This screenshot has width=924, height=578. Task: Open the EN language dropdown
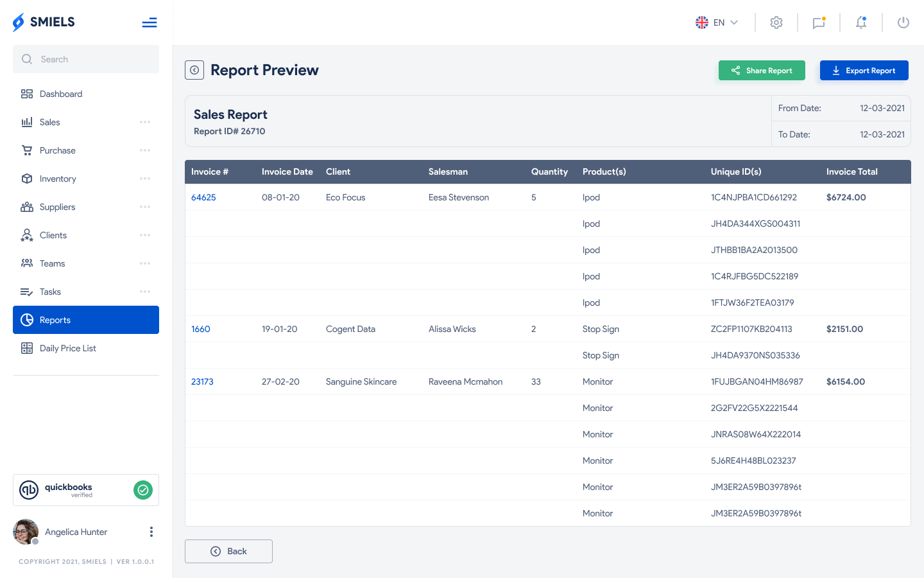click(x=717, y=22)
